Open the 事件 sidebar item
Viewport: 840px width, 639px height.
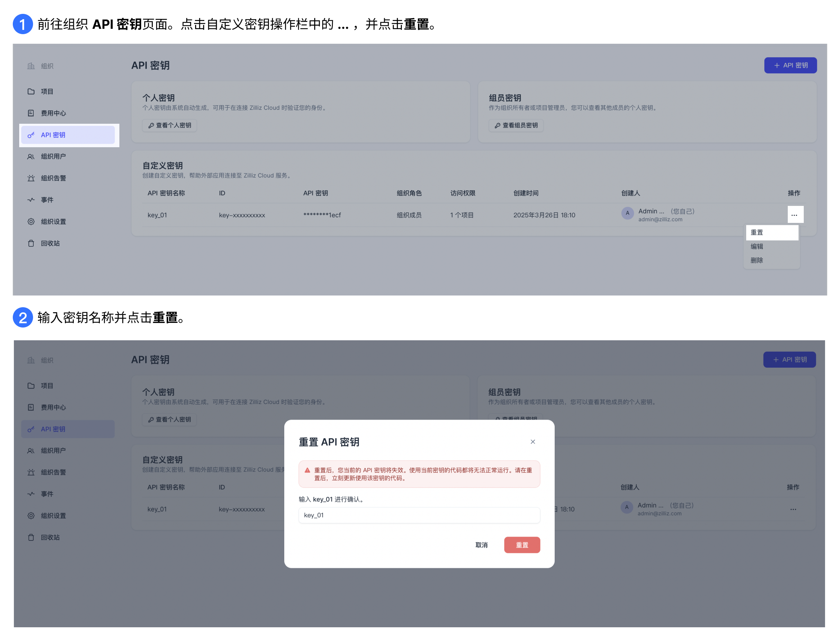[x=47, y=200]
